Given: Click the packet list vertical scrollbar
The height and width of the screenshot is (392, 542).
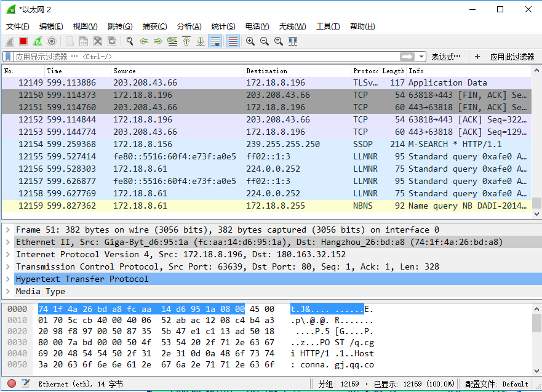Looking at the screenshot, I should pyautogui.click(x=536, y=142).
